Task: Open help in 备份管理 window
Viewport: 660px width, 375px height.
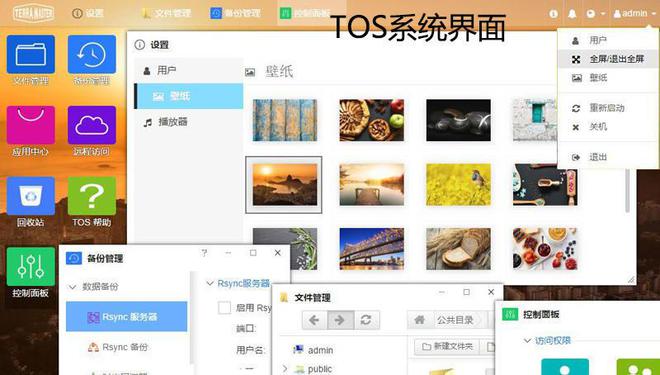Action: [204, 253]
